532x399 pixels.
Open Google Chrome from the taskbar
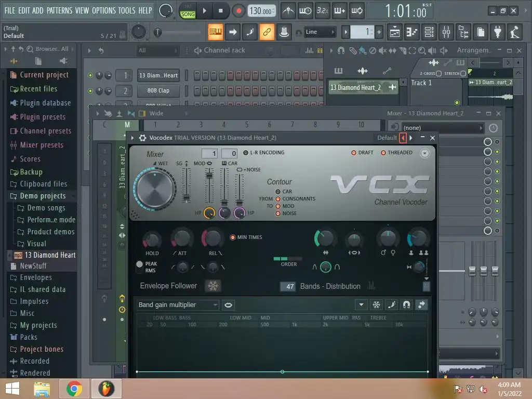pyautogui.click(x=74, y=389)
